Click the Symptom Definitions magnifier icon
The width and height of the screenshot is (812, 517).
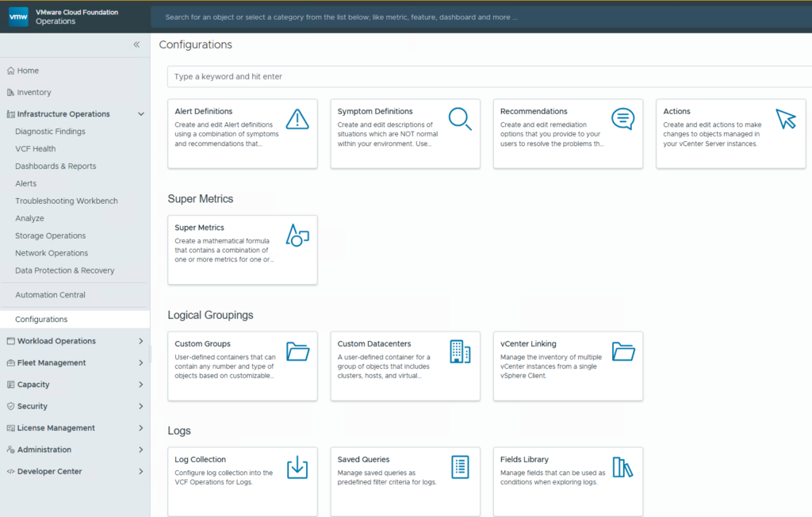click(460, 119)
